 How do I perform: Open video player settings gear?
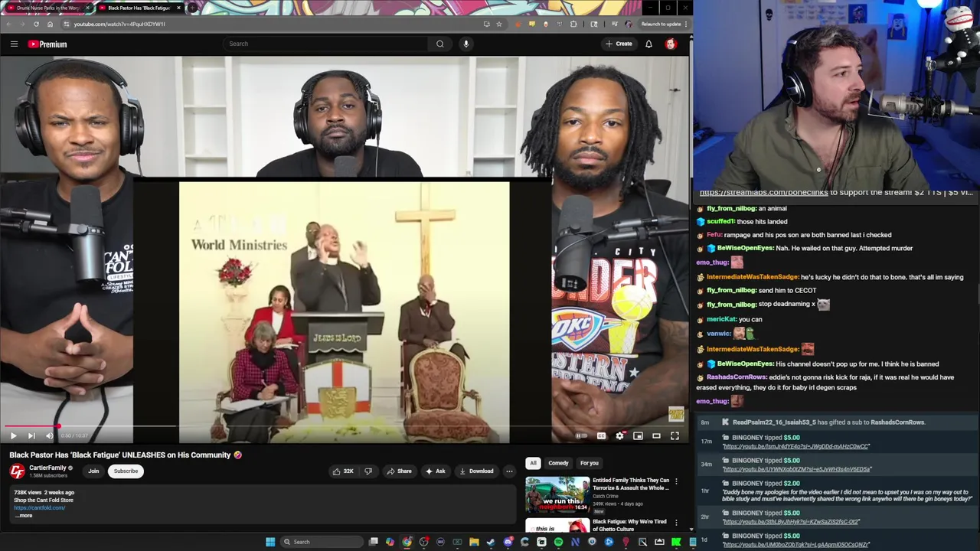(x=619, y=435)
